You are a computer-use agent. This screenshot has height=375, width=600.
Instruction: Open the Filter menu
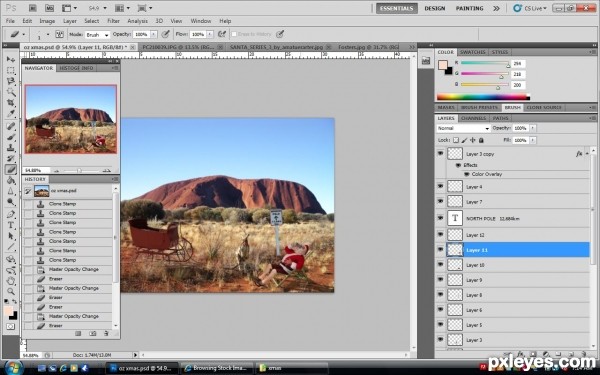tap(113, 21)
